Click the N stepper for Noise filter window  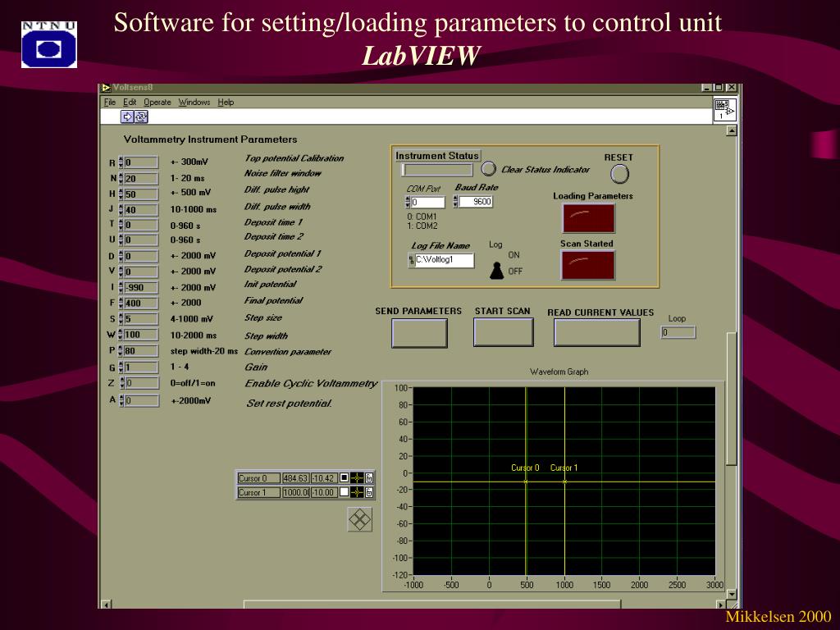[x=121, y=178]
